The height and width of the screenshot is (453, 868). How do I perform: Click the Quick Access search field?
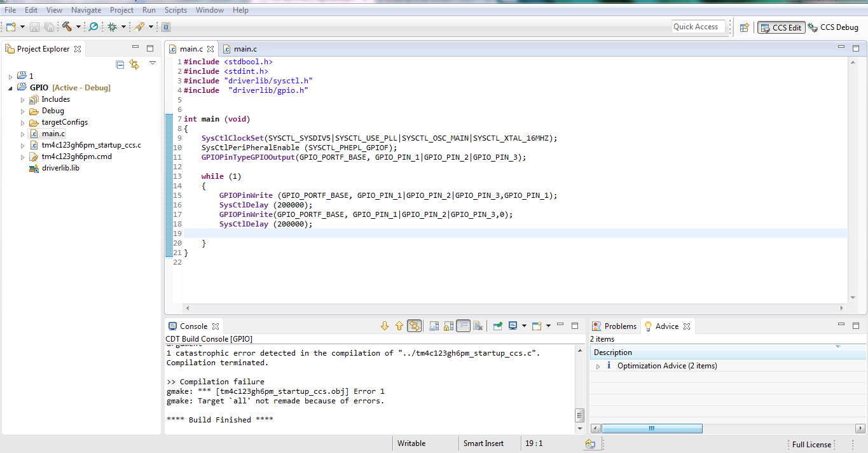click(x=698, y=27)
